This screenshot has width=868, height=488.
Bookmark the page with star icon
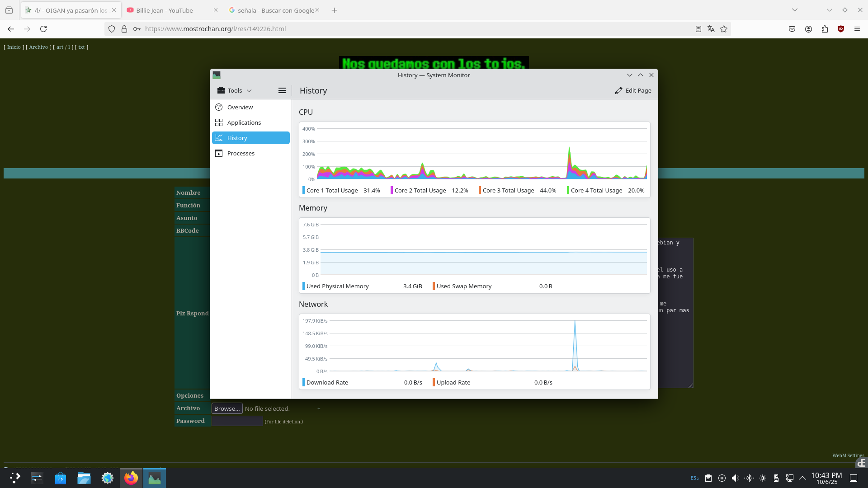724,29
